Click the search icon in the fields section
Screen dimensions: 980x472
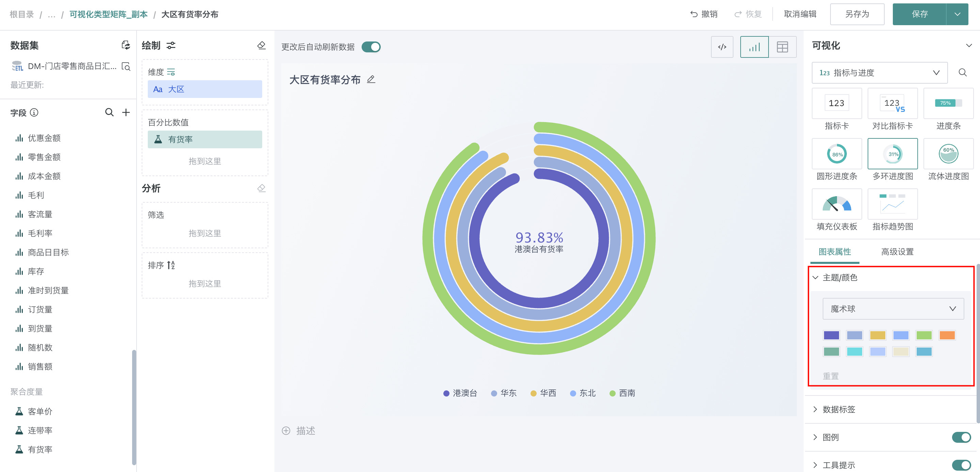pyautogui.click(x=109, y=113)
